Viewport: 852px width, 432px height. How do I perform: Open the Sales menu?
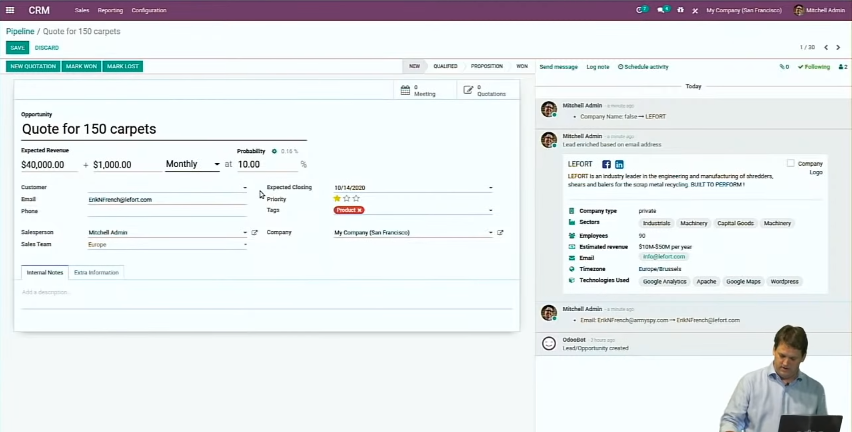point(82,10)
